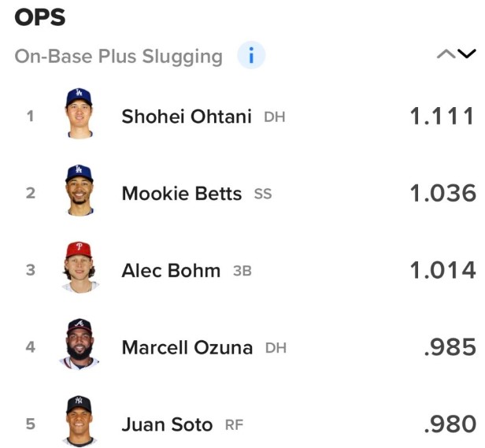
Task: Click the On-Base Plus Slugging subtitle
Action: coord(118,57)
